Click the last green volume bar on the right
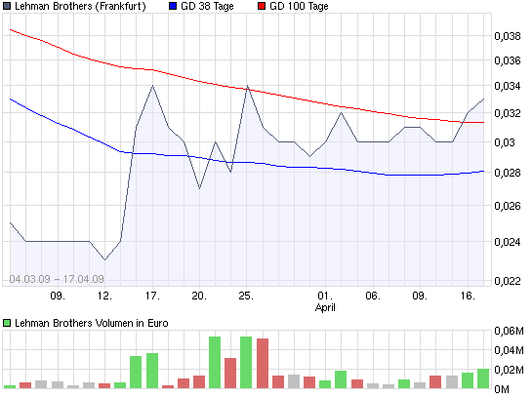 [483, 378]
